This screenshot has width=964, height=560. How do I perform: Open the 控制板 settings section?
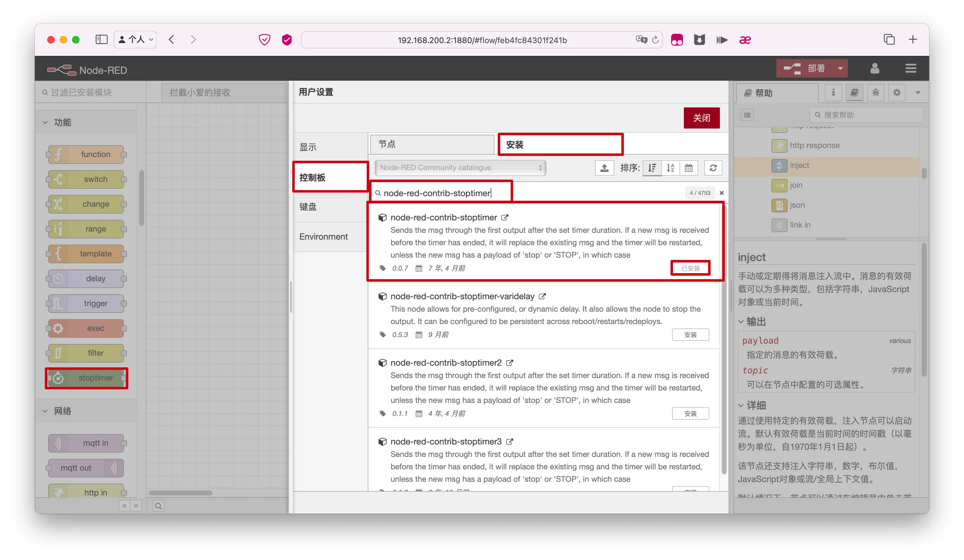point(330,177)
